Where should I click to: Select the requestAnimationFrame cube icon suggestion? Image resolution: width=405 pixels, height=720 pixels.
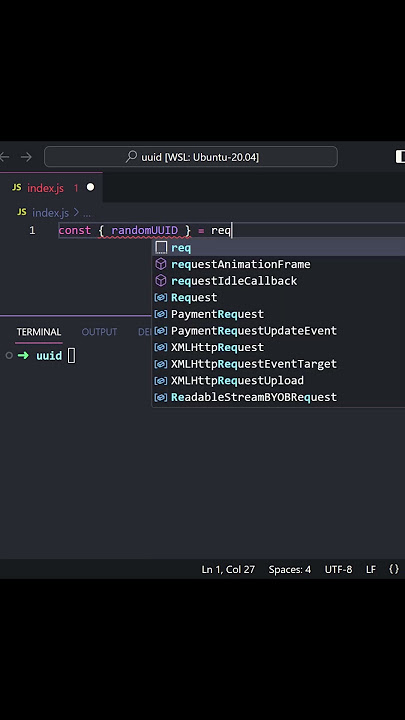click(x=161, y=264)
